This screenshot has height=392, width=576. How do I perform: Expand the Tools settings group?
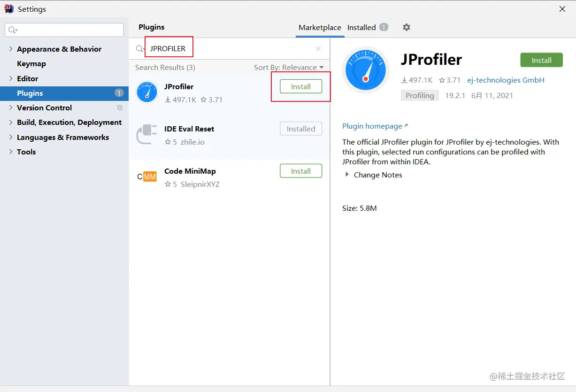pyautogui.click(x=11, y=152)
